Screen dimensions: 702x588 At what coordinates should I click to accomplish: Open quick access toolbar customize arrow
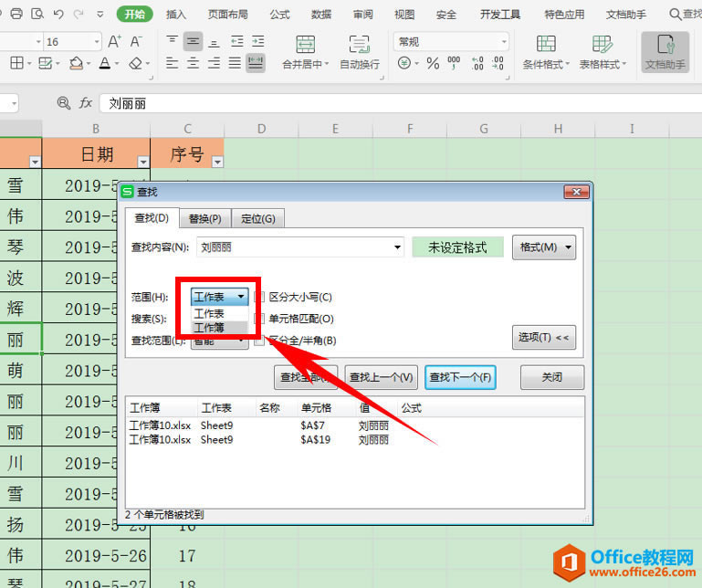pos(100,15)
